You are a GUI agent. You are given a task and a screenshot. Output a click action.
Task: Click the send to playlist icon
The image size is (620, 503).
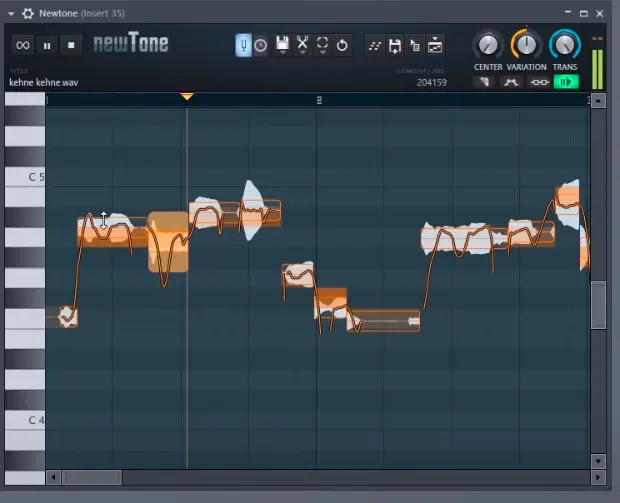[435, 45]
